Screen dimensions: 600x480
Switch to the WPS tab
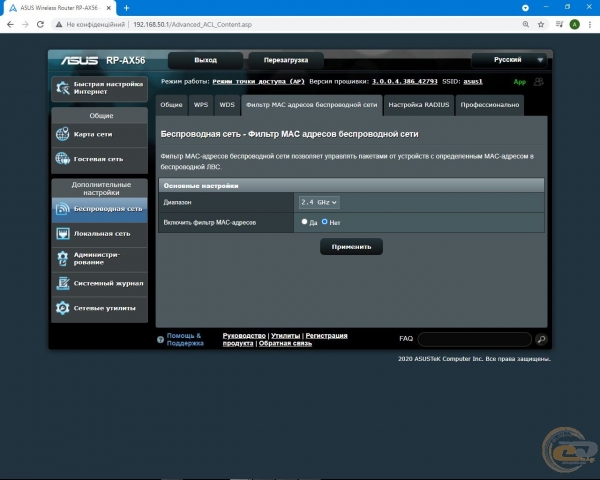point(201,105)
